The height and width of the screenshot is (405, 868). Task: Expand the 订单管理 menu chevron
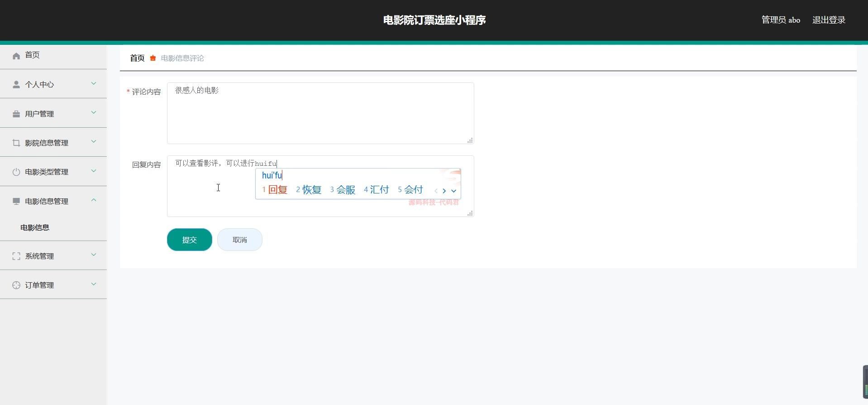(94, 284)
